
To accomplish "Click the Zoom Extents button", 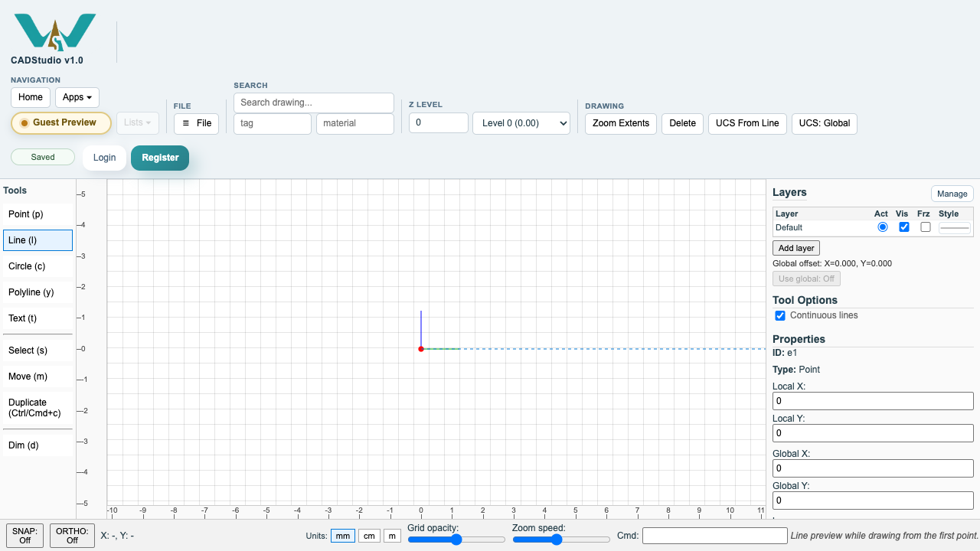I will point(621,123).
